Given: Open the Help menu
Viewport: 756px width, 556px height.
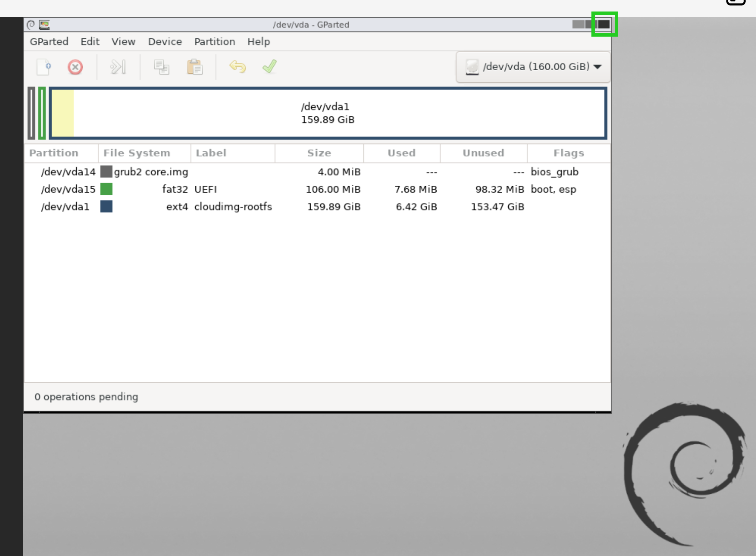Looking at the screenshot, I should [258, 41].
